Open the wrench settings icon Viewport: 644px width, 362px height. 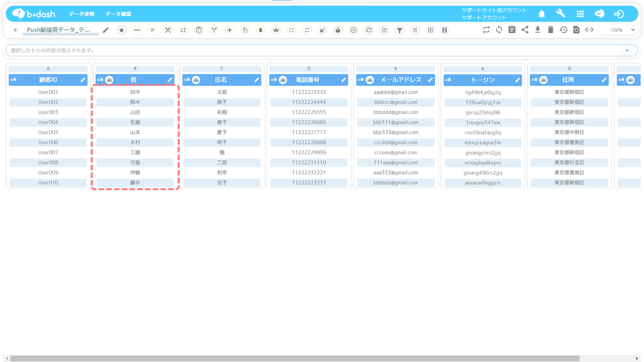(561, 14)
